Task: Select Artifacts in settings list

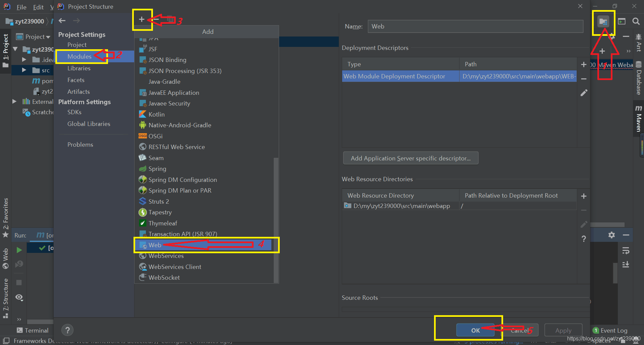Action: 78,91
